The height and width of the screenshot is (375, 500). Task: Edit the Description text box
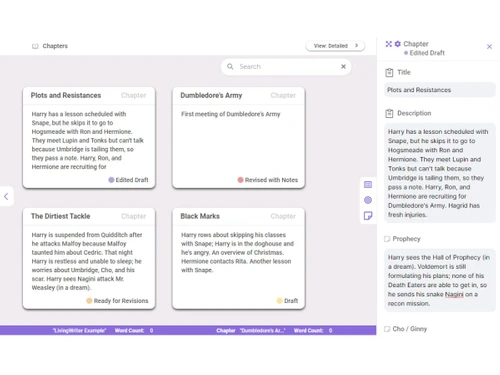click(x=440, y=173)
